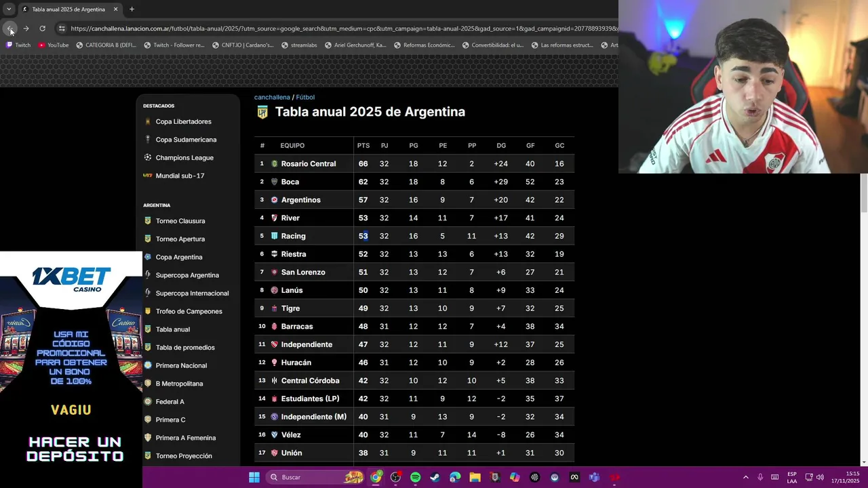
Task: Click the volume icon in system tray
Action: (820, 477)
